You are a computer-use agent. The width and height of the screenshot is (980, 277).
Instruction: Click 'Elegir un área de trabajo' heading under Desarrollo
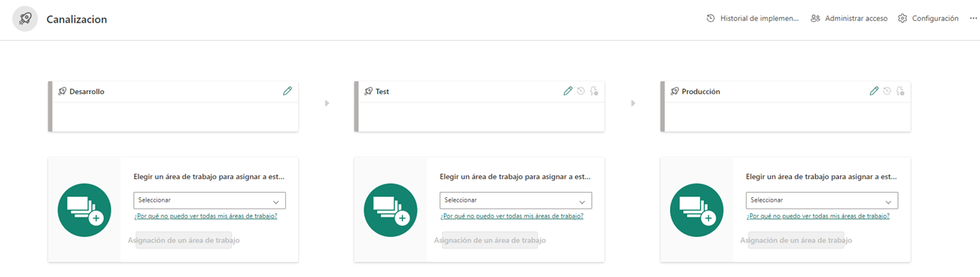coord(209,178)
